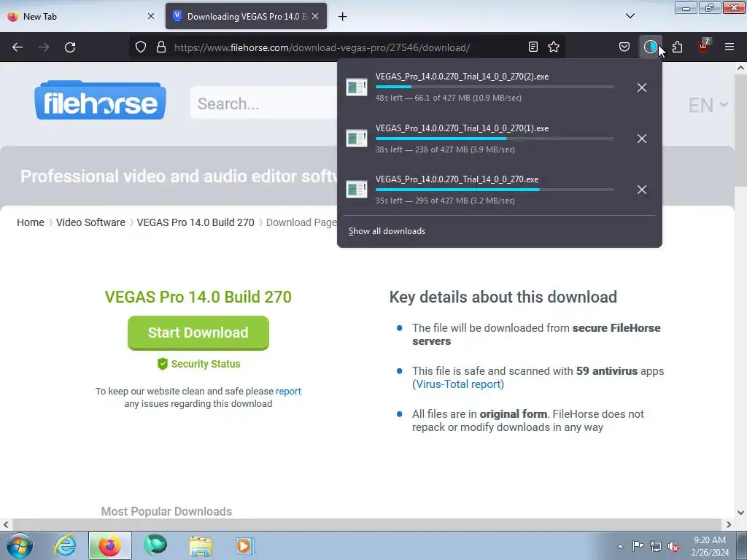Go to Home breadcrumb
The height and width of the screenshot is (560, 747).
[x=31, y=222]
